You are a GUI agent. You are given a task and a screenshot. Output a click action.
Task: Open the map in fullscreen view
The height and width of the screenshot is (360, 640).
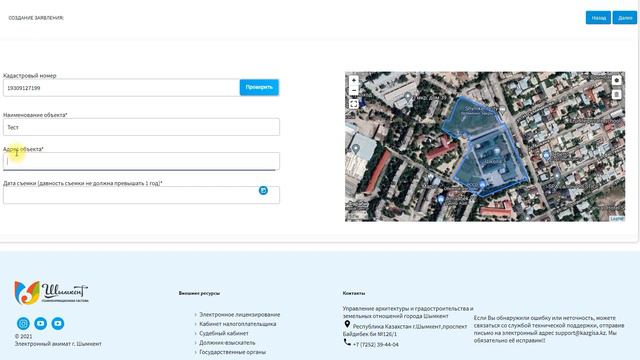click(x=354, y=104)
